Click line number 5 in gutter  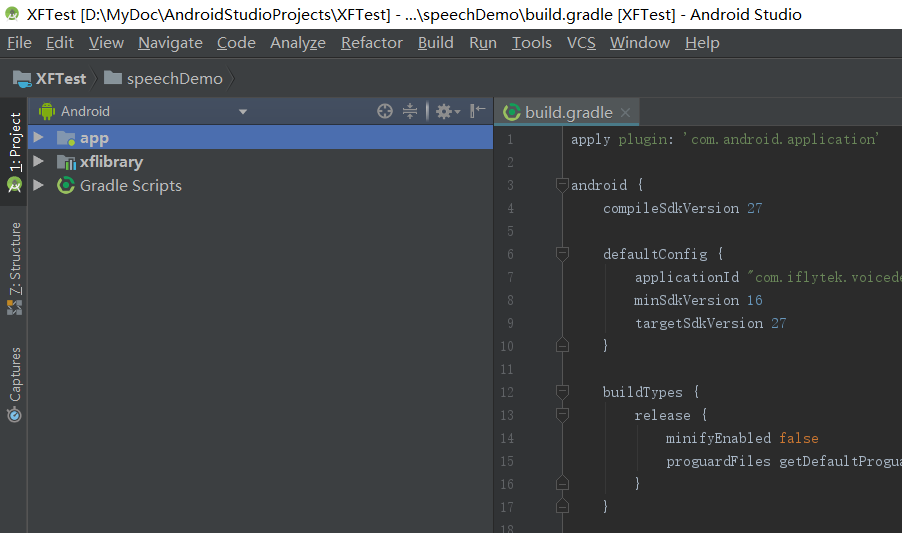click(x=510, y=231)
